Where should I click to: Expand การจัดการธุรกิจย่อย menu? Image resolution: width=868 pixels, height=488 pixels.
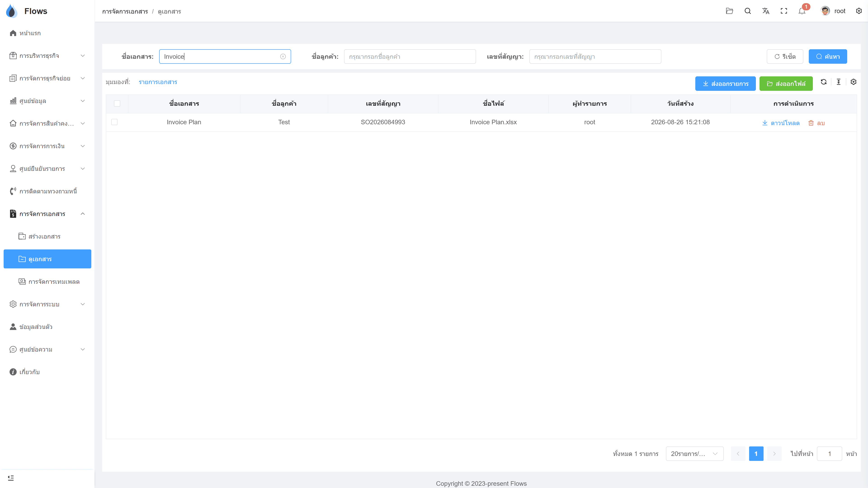point(47,78)
